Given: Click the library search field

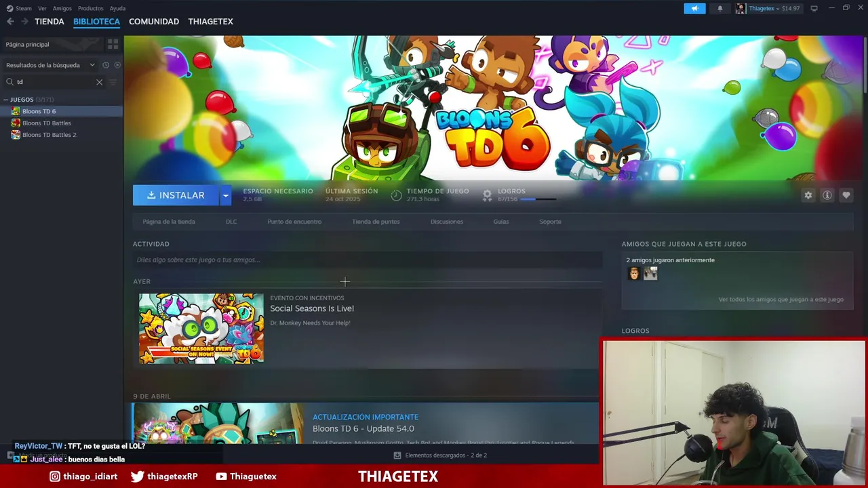Looking at the screenshot, I should (55, 82).
